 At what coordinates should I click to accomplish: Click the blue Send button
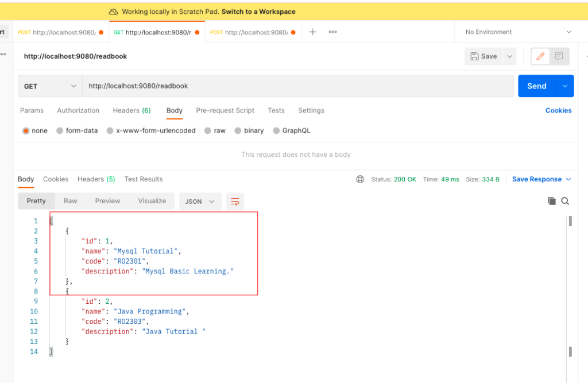point(537,86)
